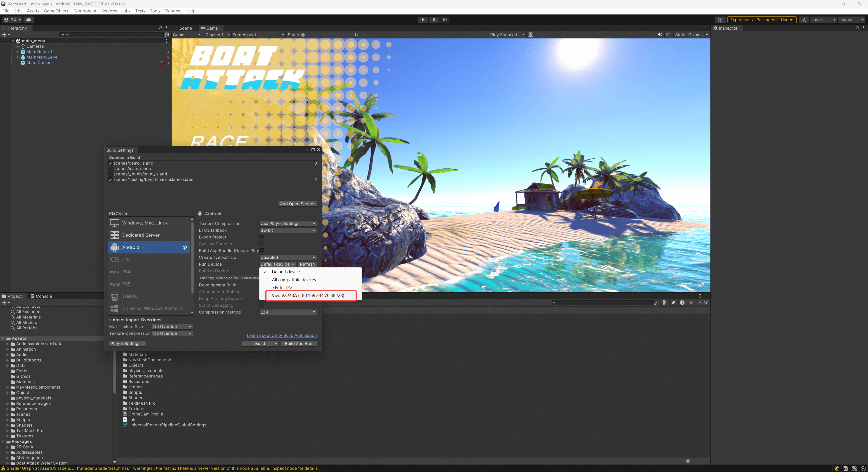Open the cloud services icon
Image resolution: width=868 pixels, height=472 pixels.
[29, 19]
